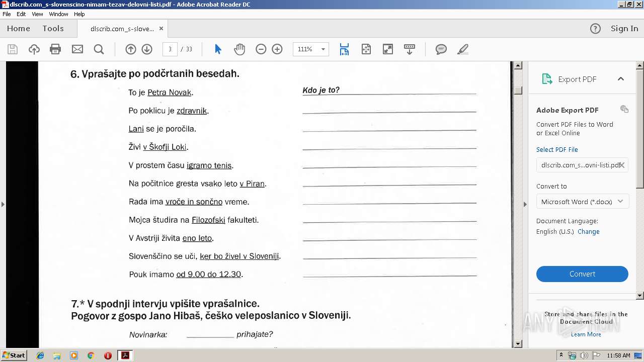Select the dlscrib.com document tab
644x362 pixels.
122,29
